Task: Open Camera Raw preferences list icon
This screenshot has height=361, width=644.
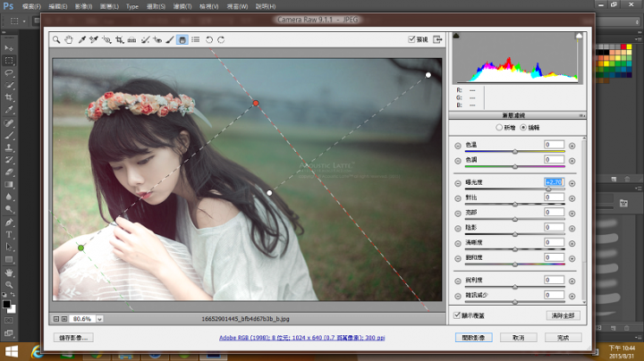Action: (196, 40)
